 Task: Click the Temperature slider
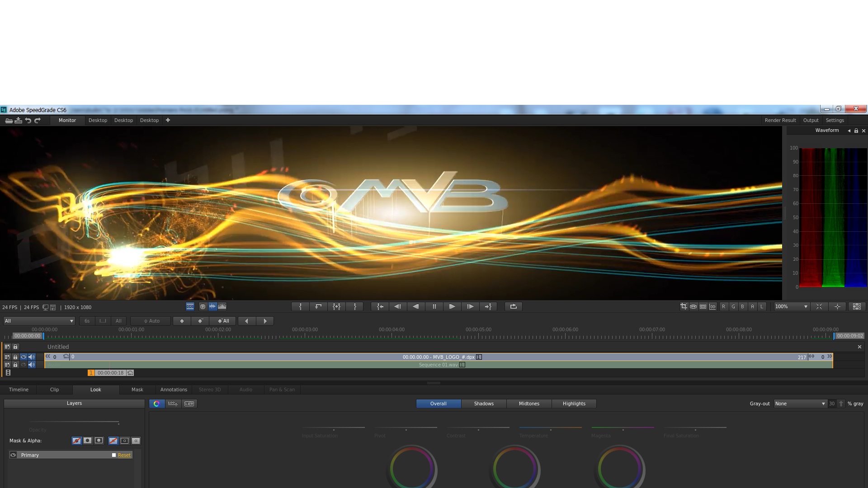tap(550, 428)
